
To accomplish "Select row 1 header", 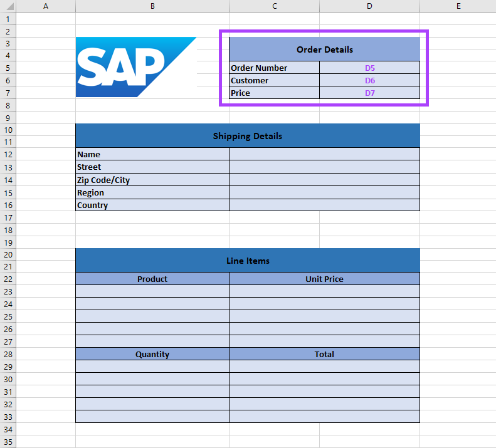I will point(8,19).
